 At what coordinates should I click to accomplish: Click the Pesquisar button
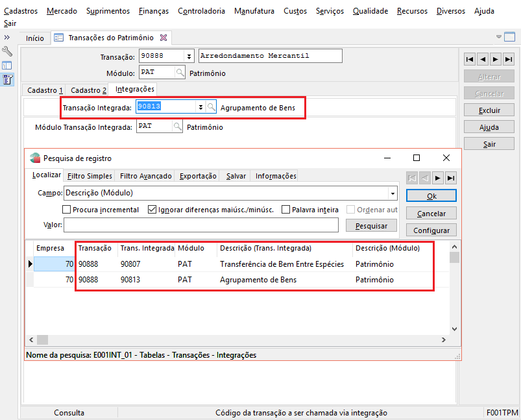[371, 226]
